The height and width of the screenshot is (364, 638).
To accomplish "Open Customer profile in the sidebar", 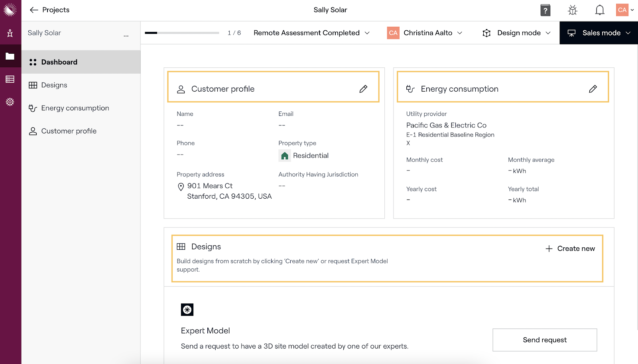I will coord(81,131).
